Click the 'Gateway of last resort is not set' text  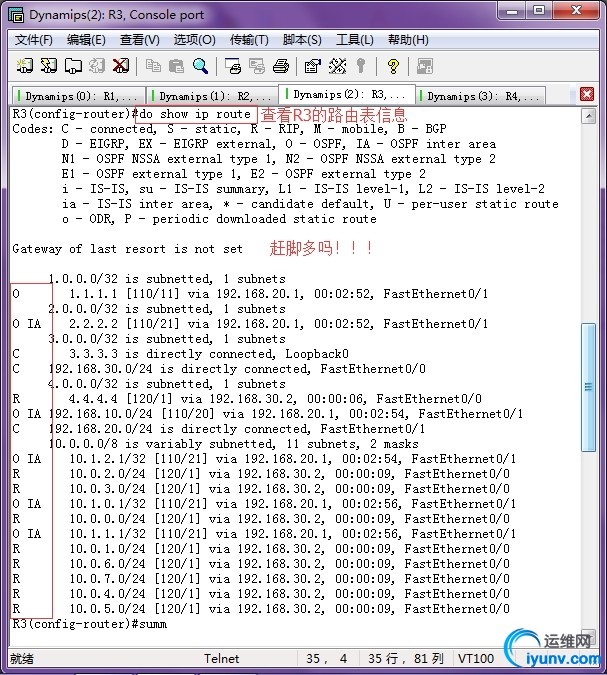[127, 249]
